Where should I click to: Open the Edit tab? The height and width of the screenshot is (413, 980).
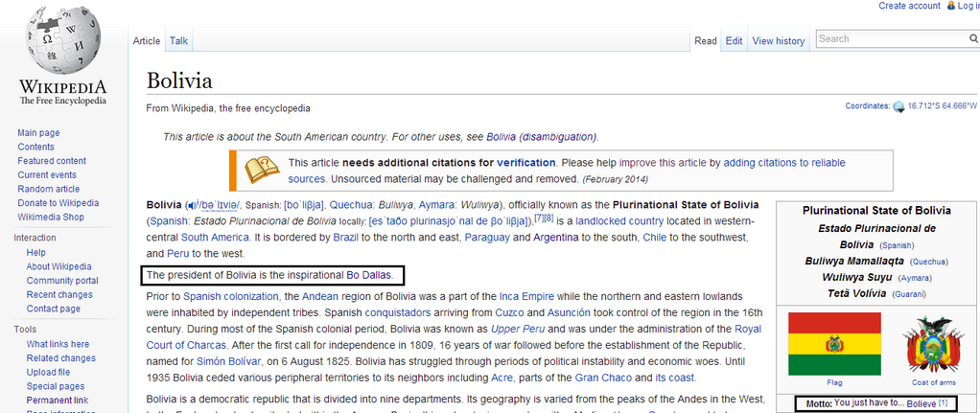click(734, 41)
